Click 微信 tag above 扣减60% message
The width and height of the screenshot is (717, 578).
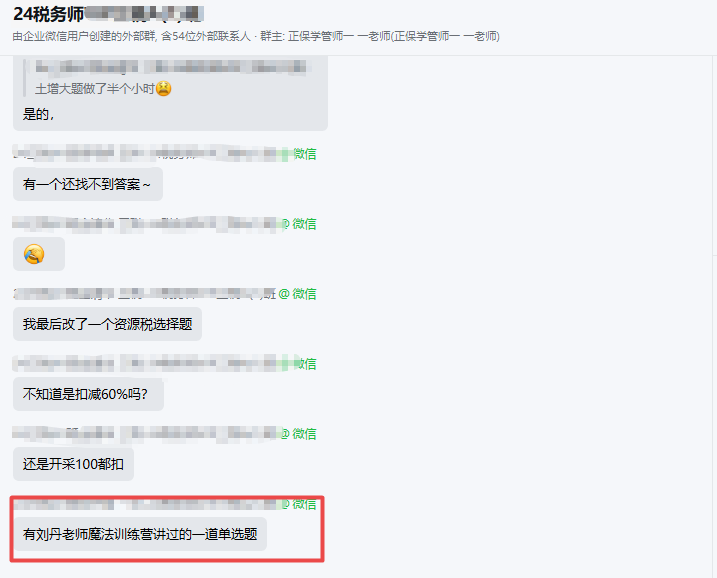tap(305, 364)
